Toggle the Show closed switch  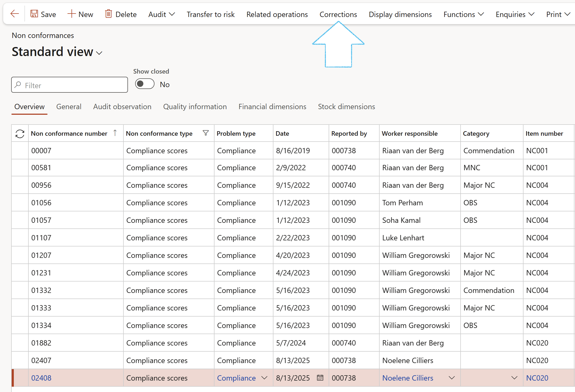[x=145, y=84]
